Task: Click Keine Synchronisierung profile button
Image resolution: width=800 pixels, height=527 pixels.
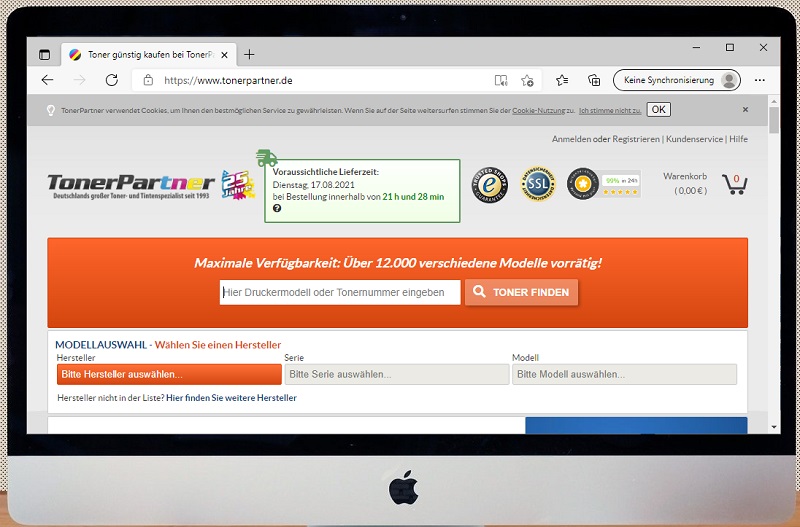Action: (677, 80)
